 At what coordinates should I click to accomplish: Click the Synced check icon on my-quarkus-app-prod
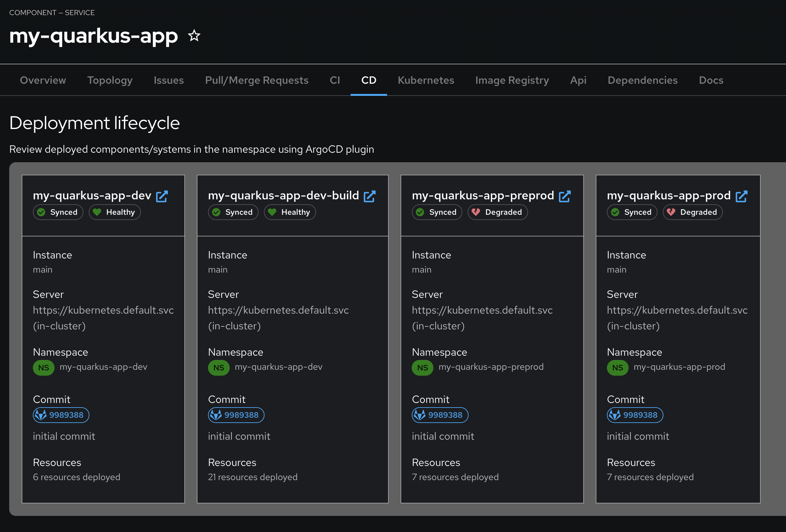(615, 212)
